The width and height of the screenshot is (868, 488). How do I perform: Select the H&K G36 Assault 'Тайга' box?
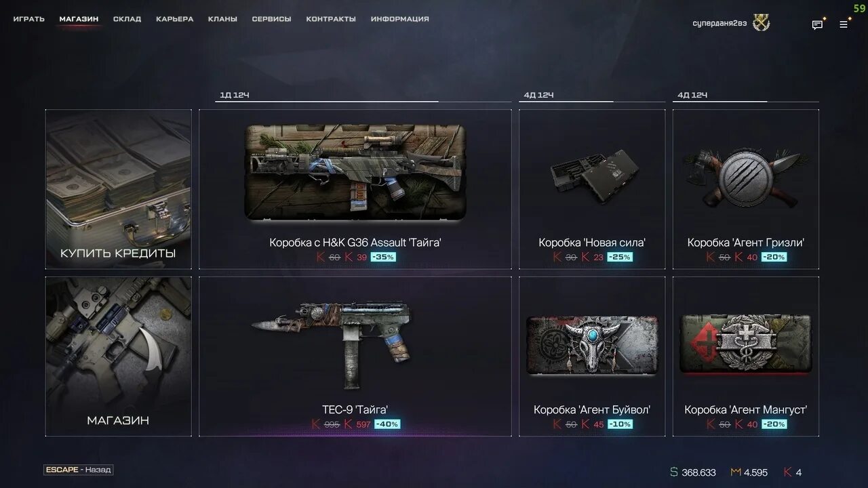tap(355, 189)
